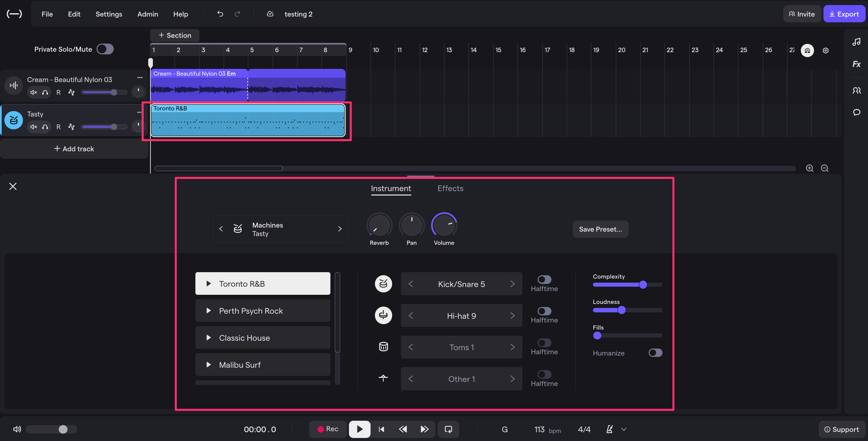868x441 pixels.
Task: Open the Settings menu
Action: click(109, 14)
